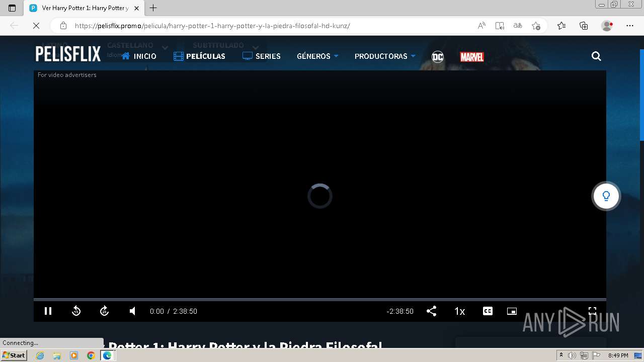Change the 1x playback speed
644x362 pixels.
(459, 311)
